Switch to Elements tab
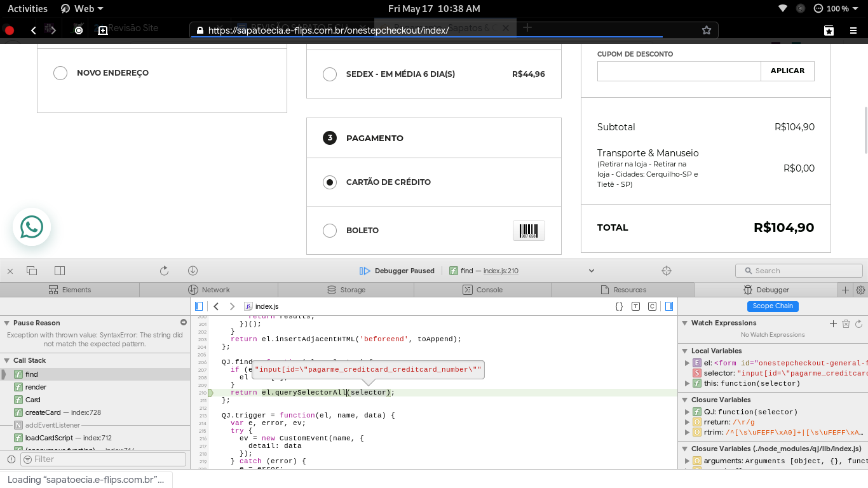The image size is (868, 488). pyautogui.click(x=70, y=290)
